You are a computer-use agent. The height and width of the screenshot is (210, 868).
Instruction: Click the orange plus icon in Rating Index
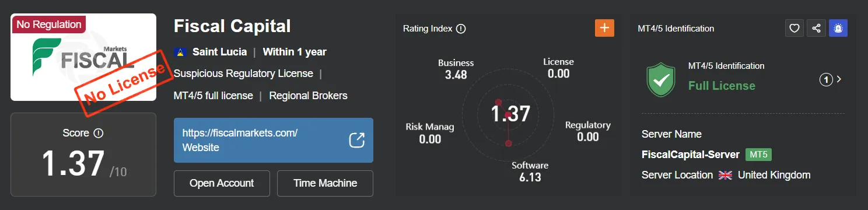[604, 28]
